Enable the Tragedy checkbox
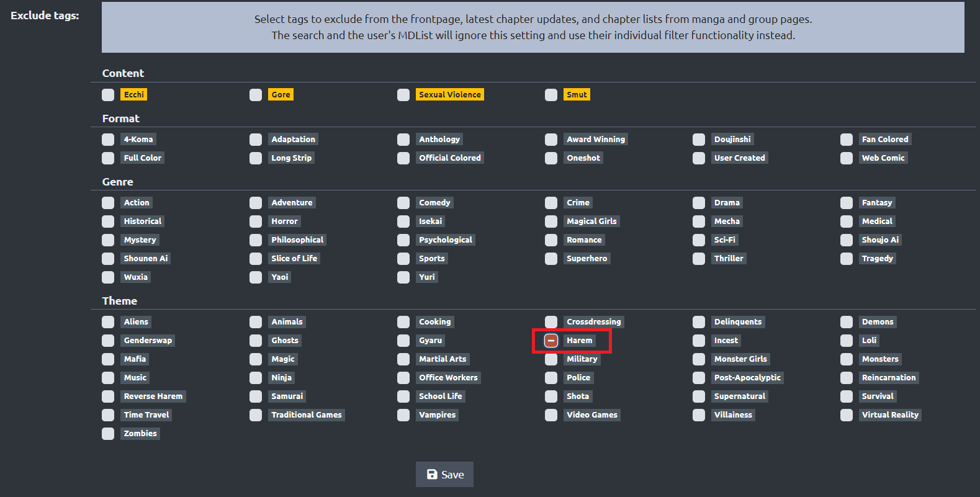 click(847, 259)
